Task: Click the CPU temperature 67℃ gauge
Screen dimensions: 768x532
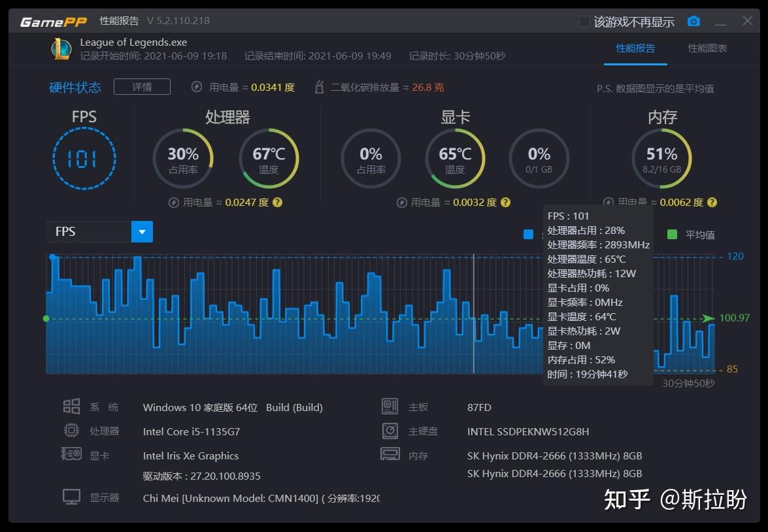Action: (x=269, y=158)
